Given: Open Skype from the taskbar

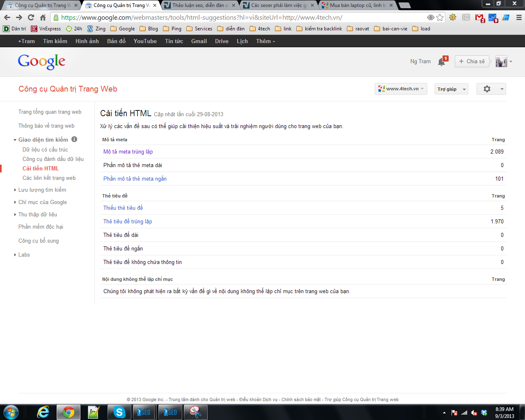Looking at the screenshot, I should click(119, 412).
